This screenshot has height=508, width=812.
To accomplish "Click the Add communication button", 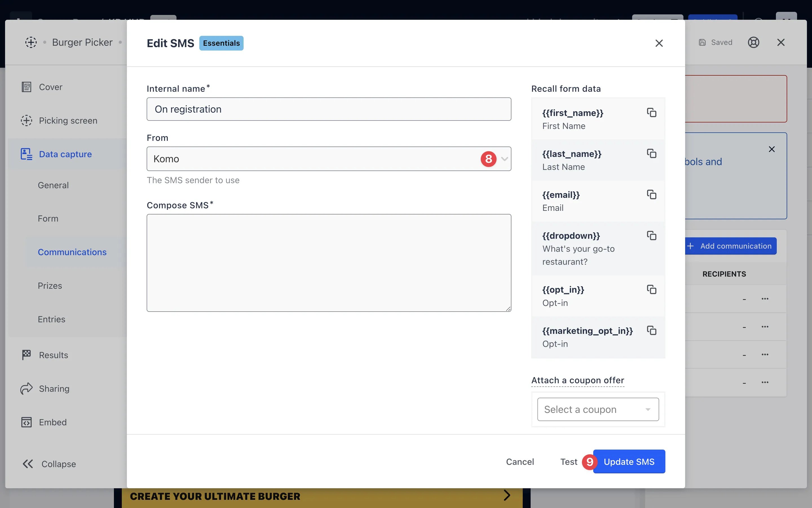I will click(731, 246).
